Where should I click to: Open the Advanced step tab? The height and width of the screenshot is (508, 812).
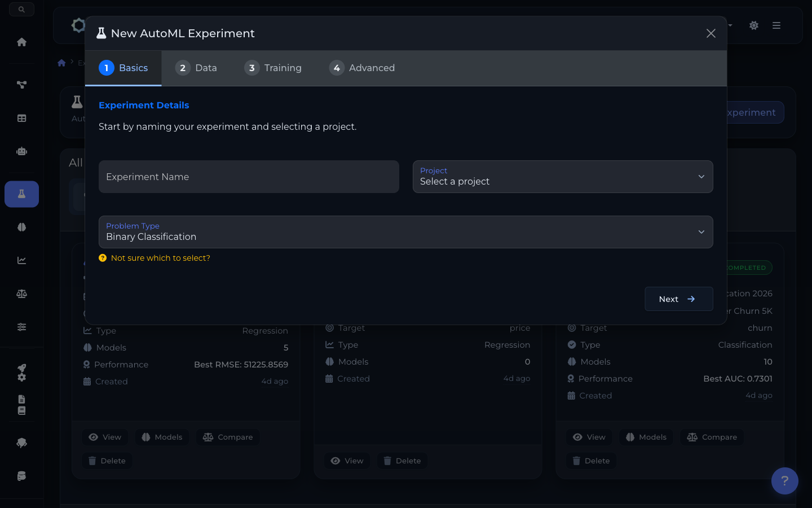pos(362,68)
